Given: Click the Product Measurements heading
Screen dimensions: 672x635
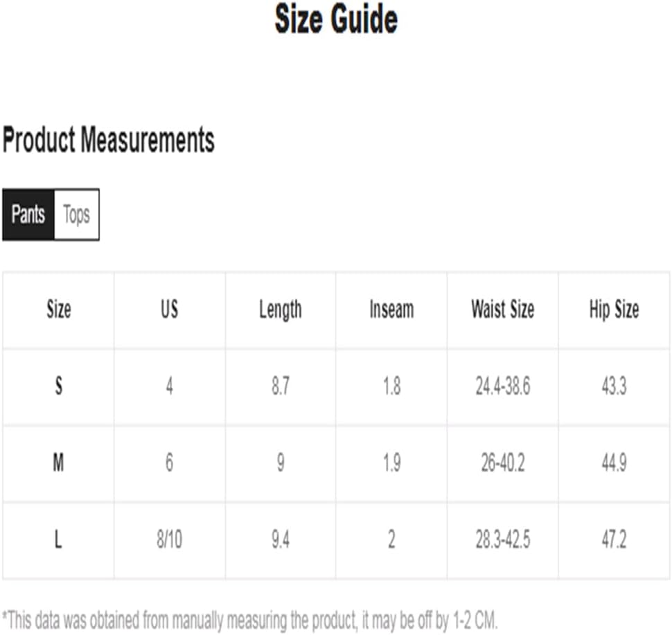Looking at the screenshot, I should tap(109, 140).
